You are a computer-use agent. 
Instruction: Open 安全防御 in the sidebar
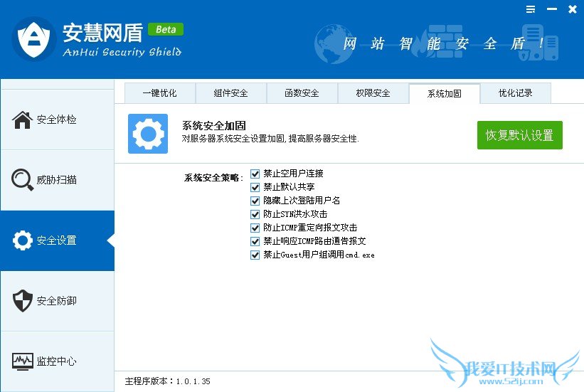click(57, 301)
